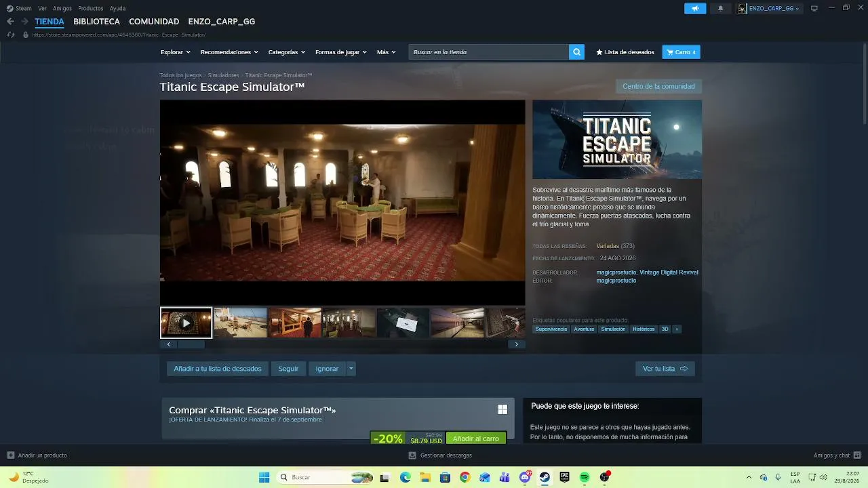This screenshot has width=868, height=488.
Task: Open the ENZO_CARP_GG account dropdown
Action: coord(774,9)
